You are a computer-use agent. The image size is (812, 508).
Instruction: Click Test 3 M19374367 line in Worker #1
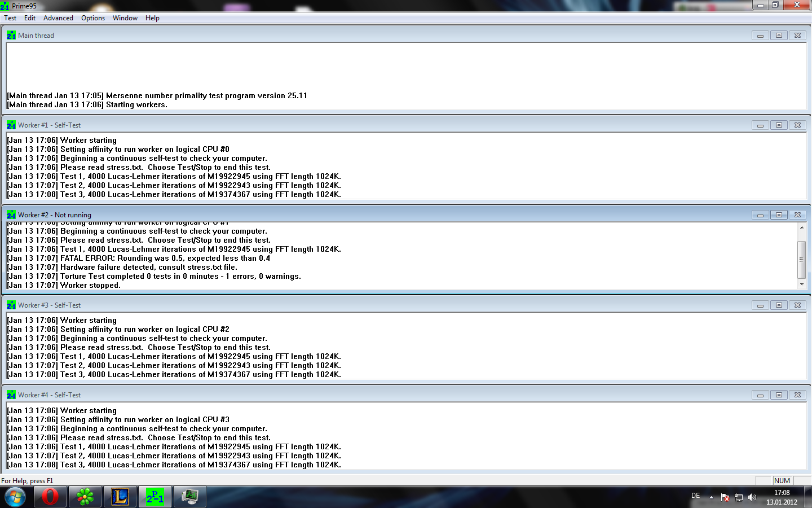pyautogui.click(x=174, y=194)
